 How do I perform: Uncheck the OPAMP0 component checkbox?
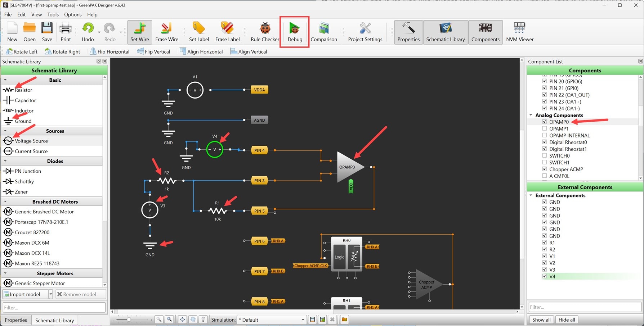[x=544, y=122]
